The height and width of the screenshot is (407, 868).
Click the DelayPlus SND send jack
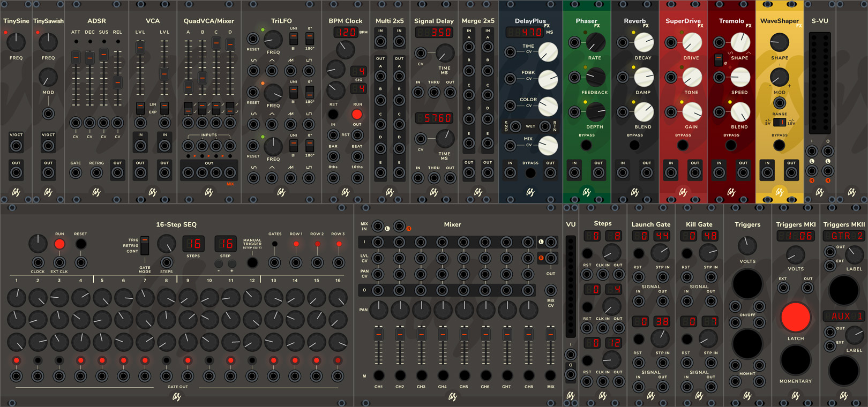[x=515, y=126]
